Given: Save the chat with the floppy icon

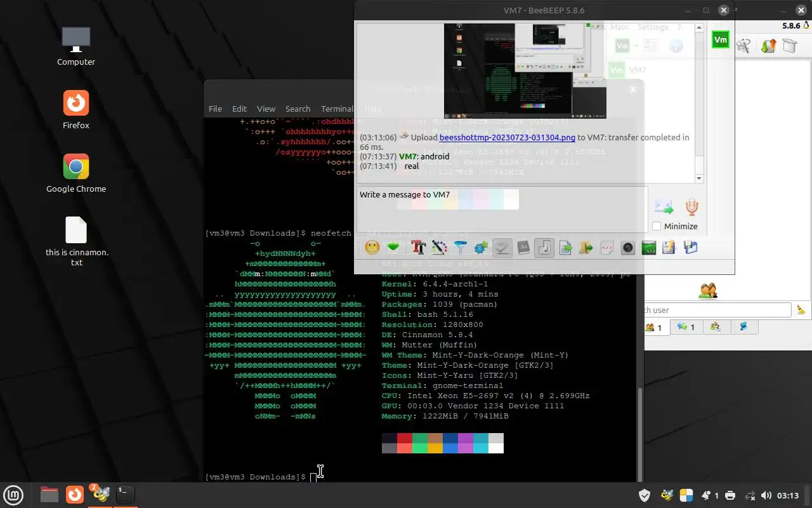Looking at the screenshot, I should pos(690,248).
